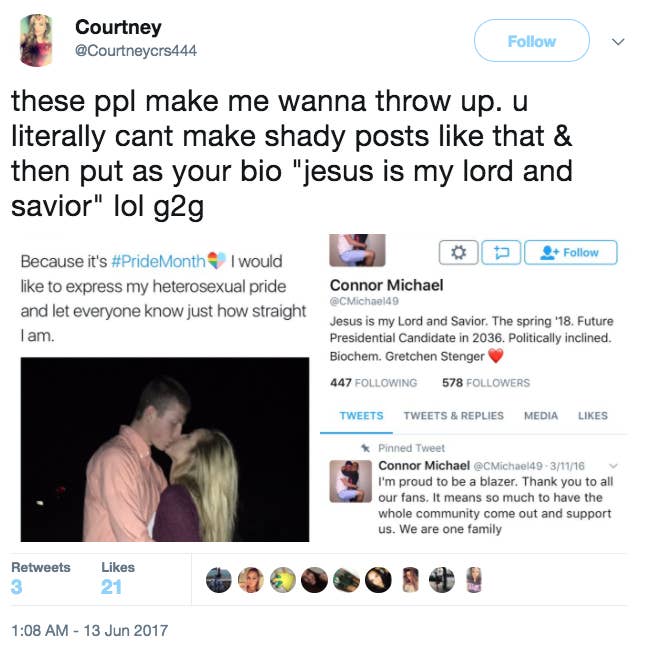649x649 pixels.
Task: Open the last liker's avatar
Action: coord(474,579)
